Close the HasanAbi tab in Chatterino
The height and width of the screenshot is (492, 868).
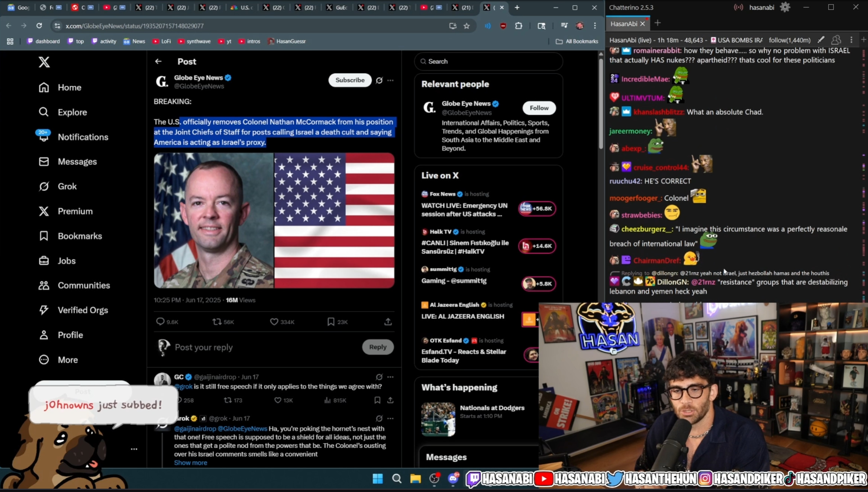coord(642,24)
